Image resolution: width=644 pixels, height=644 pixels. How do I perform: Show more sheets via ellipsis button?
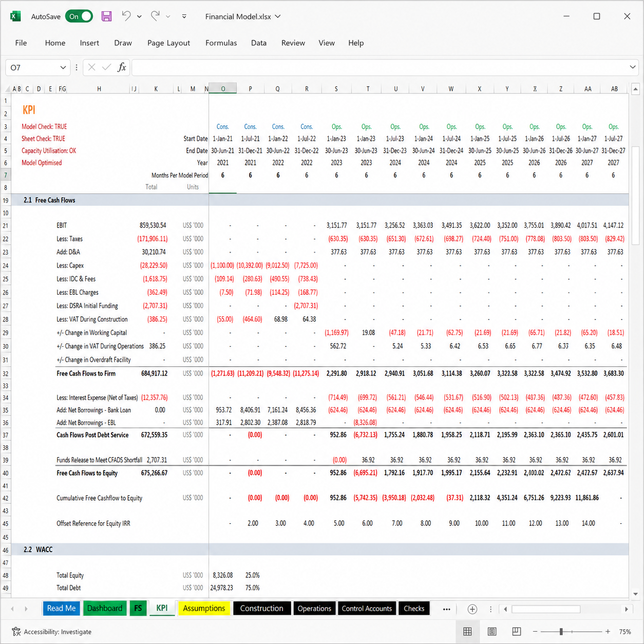point(446,609)
